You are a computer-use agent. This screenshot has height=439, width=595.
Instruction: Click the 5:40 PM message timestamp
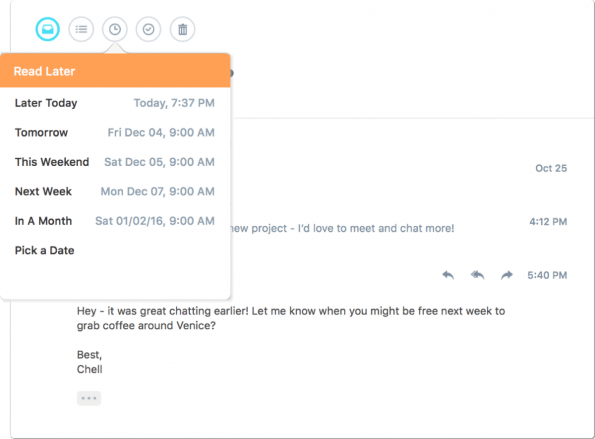tap(547, 275)
